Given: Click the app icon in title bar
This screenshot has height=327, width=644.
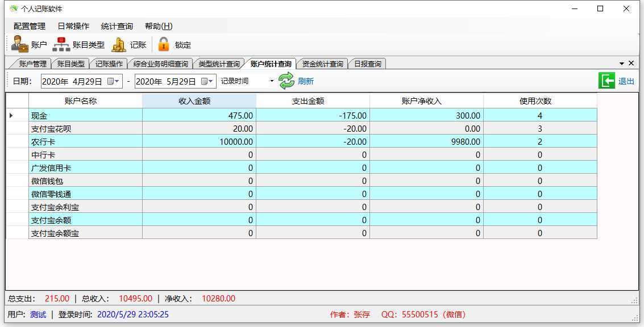Looking at the screenshot, I should click(x=13, y=9).
